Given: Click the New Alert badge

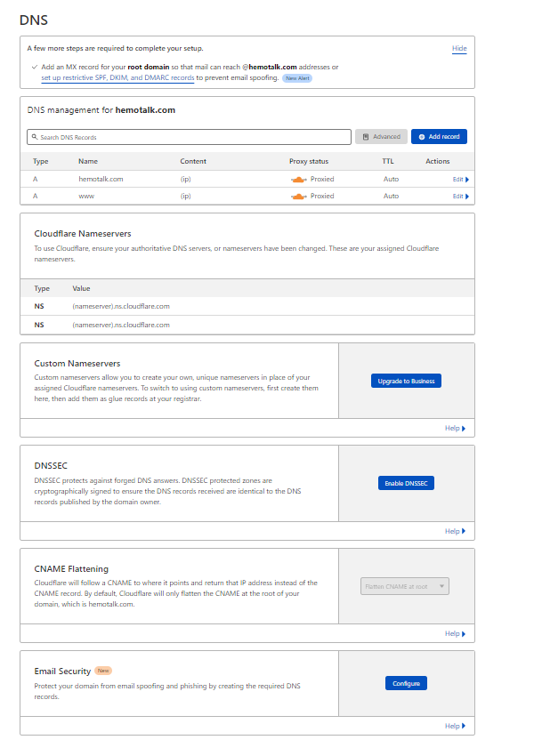Looking at the screenshot, I should (297, 78).
